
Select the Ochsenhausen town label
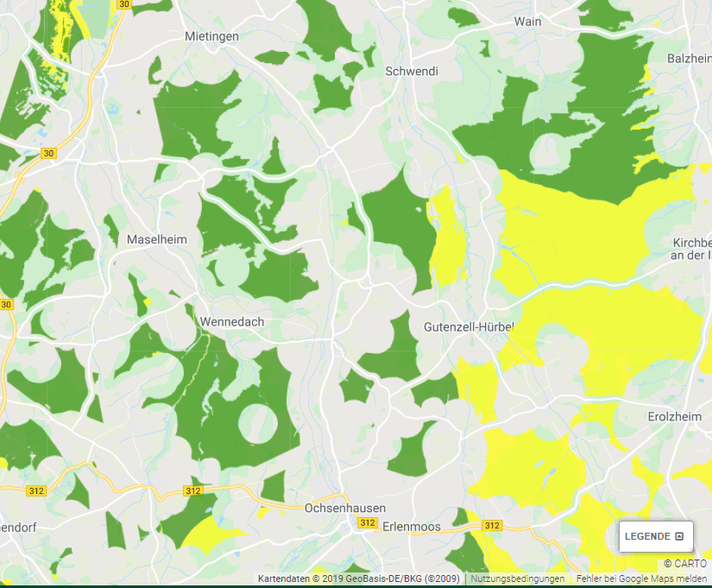[345, 508]
